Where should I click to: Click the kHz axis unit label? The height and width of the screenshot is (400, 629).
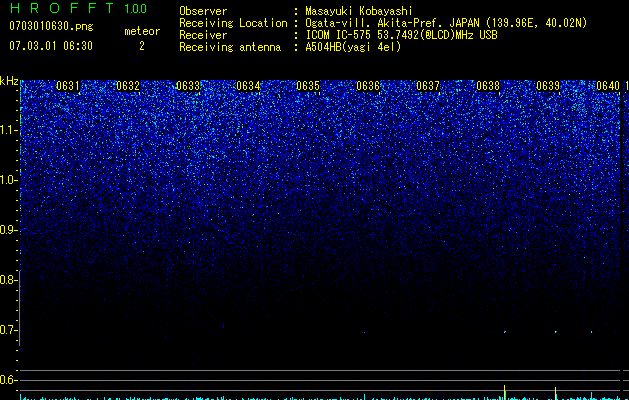9,81
